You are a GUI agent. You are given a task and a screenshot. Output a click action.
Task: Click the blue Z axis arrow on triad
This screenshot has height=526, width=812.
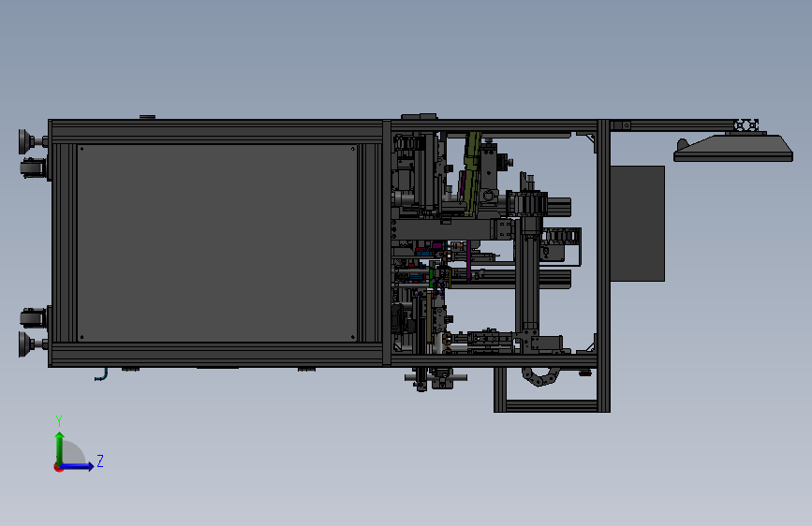[77, 466]
